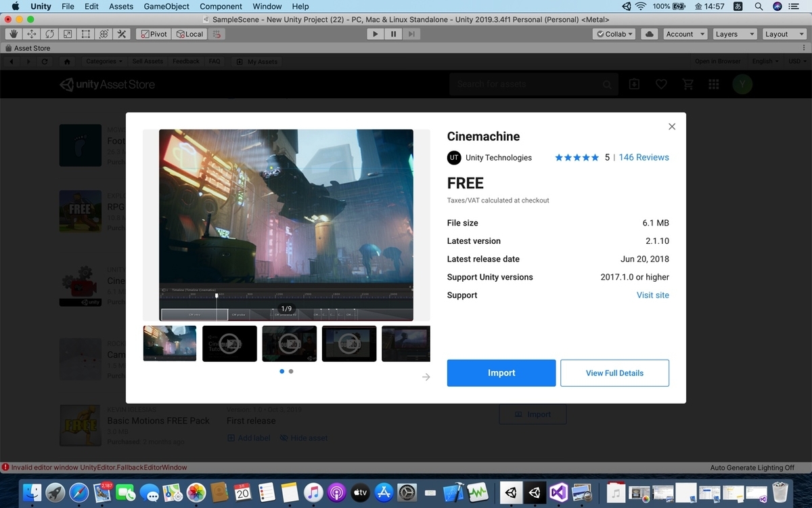The image size is (812, 508).
Task: Select the fourth video thumbnail
Action: click(349, 343)
